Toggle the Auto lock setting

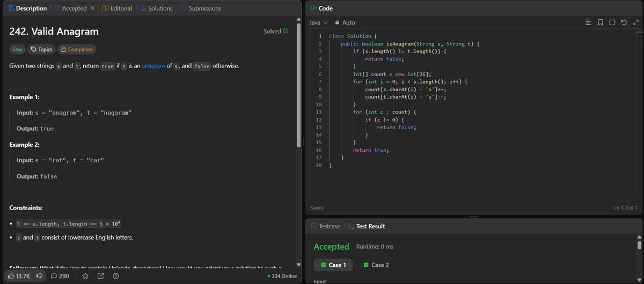pyautogui.click(x=345, y=23)
